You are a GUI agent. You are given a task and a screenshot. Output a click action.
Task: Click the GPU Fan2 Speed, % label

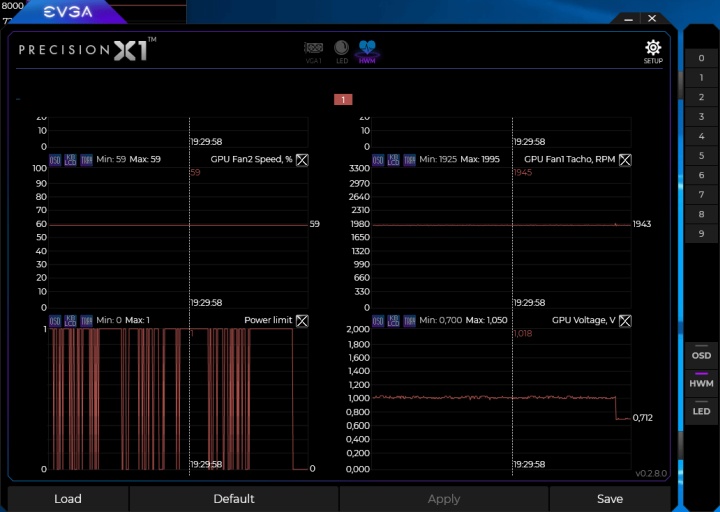pos(251,159)
